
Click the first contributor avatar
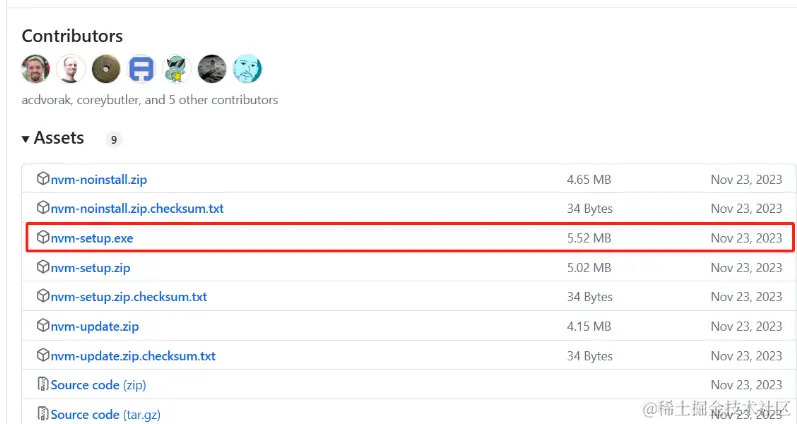coord(36,69)
